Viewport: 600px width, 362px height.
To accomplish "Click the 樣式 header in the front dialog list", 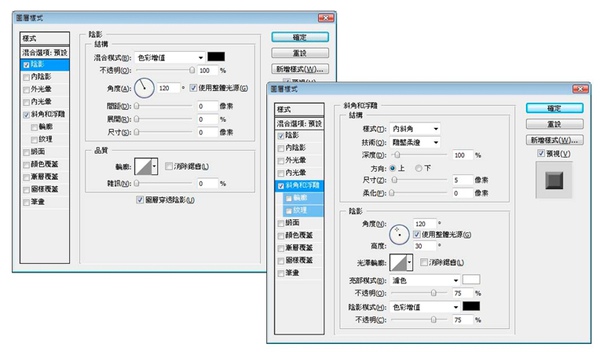I will pos(299,109).
